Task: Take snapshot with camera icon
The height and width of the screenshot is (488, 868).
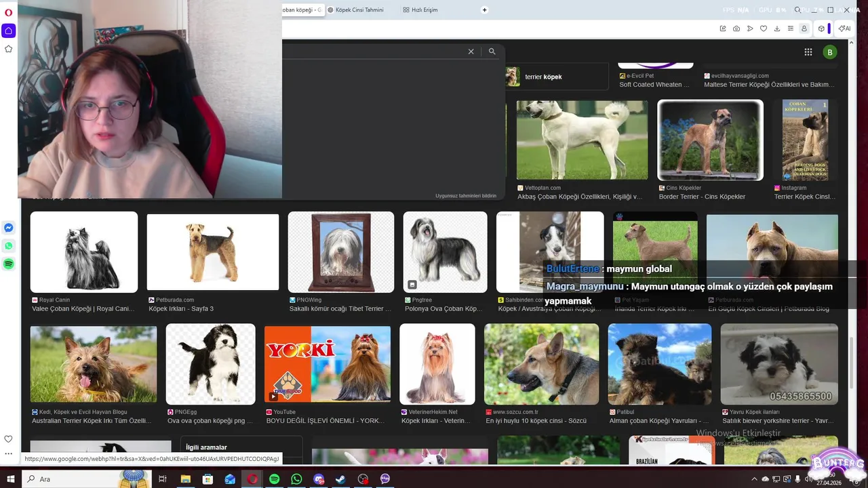Action: (736, 28)
